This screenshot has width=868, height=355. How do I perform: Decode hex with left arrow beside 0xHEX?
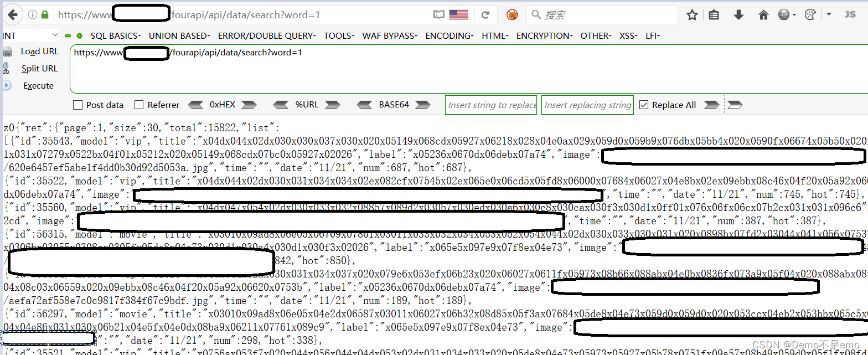(196, 105)
